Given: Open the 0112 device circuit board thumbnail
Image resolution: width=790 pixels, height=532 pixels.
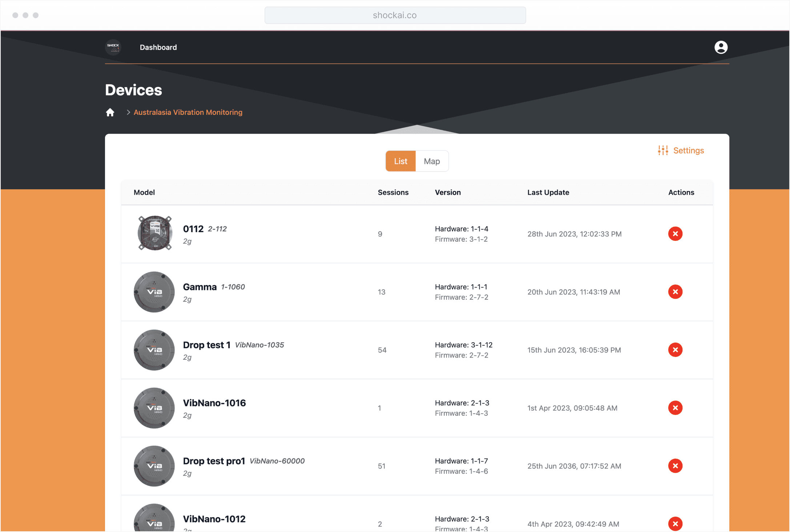Looking at the screenshot, I should pyautogui.click(x=154, y=233).
